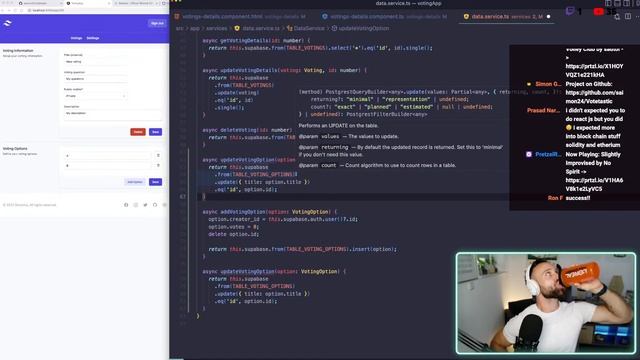This screenshot has width=640, height=360.
Task: Click the 'option.votes = 0;' code line
Action: point(233,227)
